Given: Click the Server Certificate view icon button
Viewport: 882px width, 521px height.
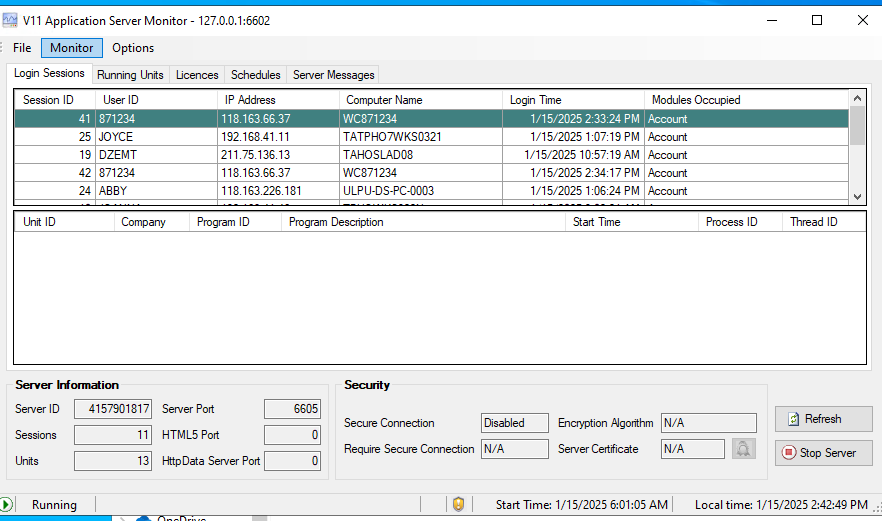Looking at the screenshot, I should (x=742, y=449).
